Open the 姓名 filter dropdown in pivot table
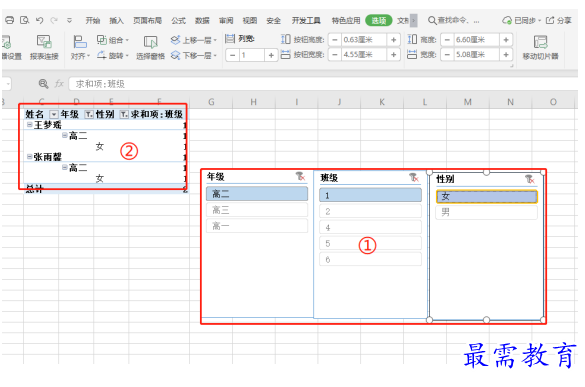 tap(54, 115)
